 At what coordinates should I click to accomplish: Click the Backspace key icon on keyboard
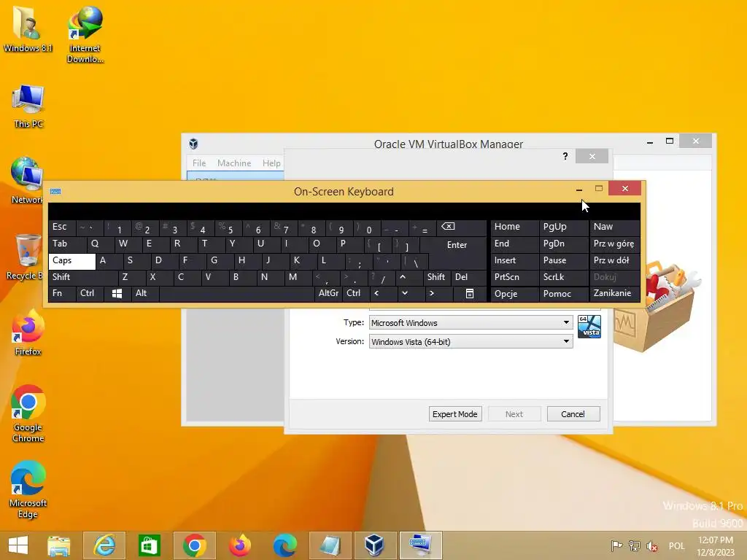click(x=460, y=227)
